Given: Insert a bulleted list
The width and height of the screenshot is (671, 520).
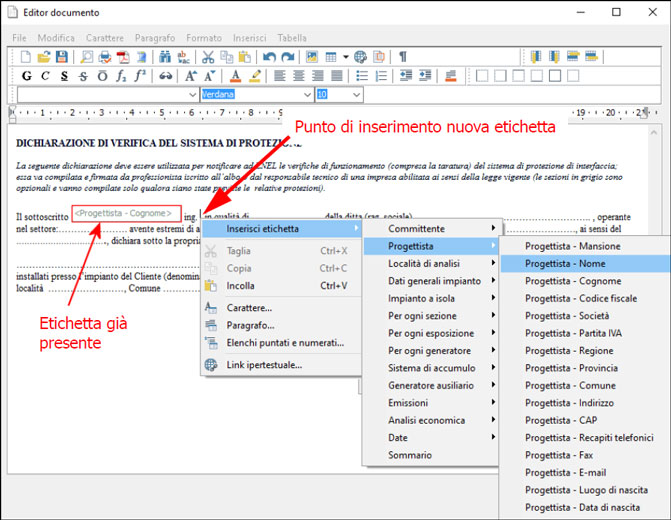Looking at the screenshot, I should [362, 76].
